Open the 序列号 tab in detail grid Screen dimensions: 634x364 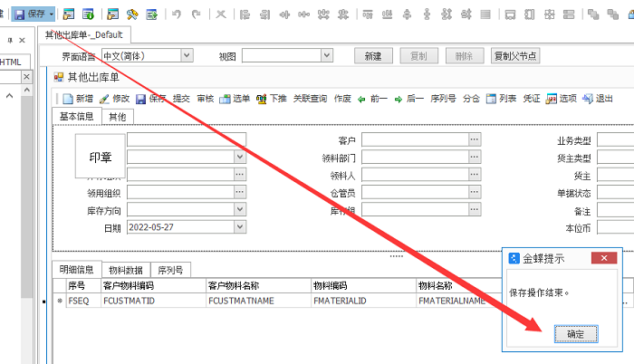click(x=171, y=269)
